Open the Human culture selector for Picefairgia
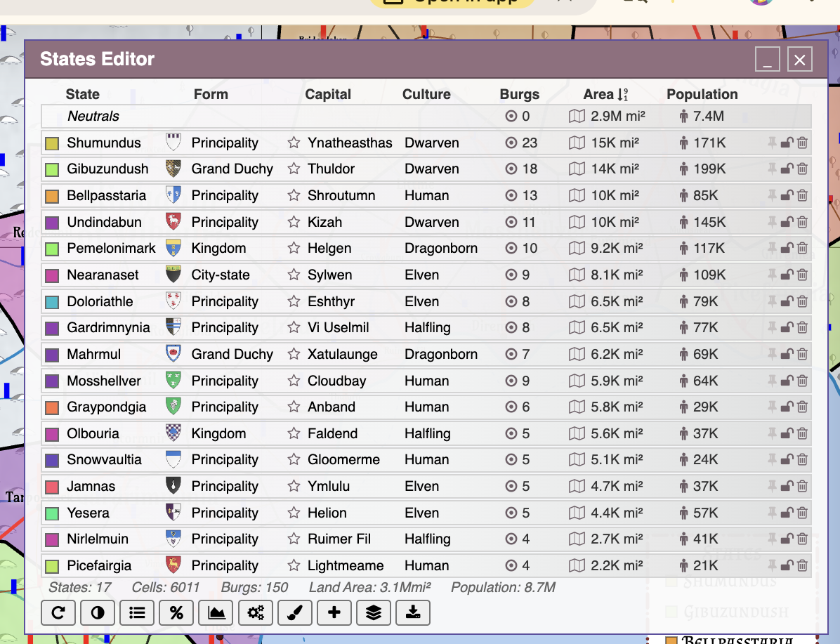840x644 pixels. click(x=427, y=565)
